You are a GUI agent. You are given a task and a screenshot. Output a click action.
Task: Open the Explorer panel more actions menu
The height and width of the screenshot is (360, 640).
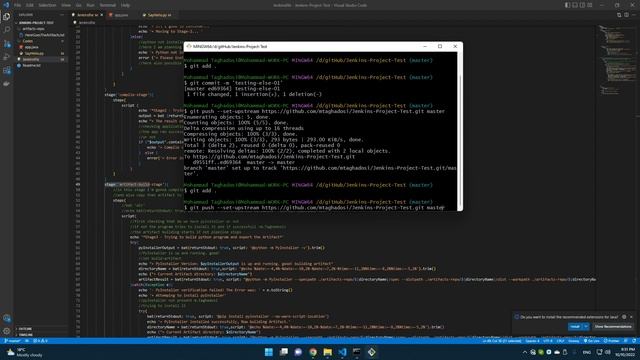tap(62, 15)
